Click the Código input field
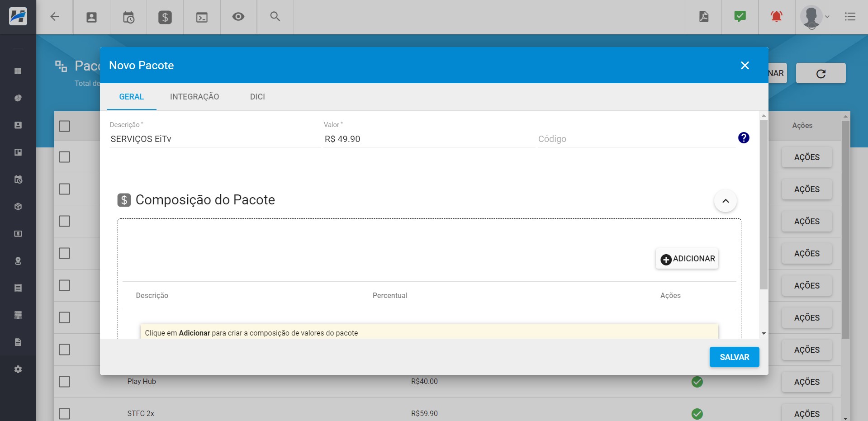Viewport: 868px width, 421px height. (x=636, y=139)
